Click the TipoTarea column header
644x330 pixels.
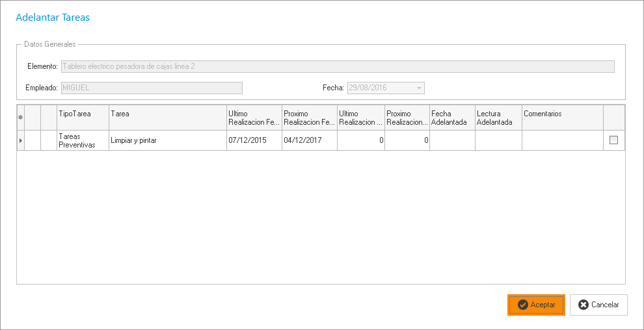[x=83, y=118]
